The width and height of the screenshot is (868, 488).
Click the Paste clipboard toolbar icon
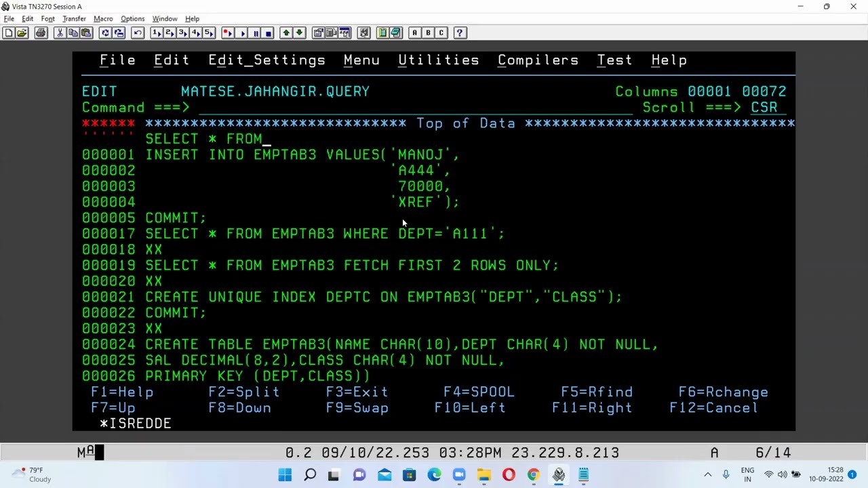point(85,33)
